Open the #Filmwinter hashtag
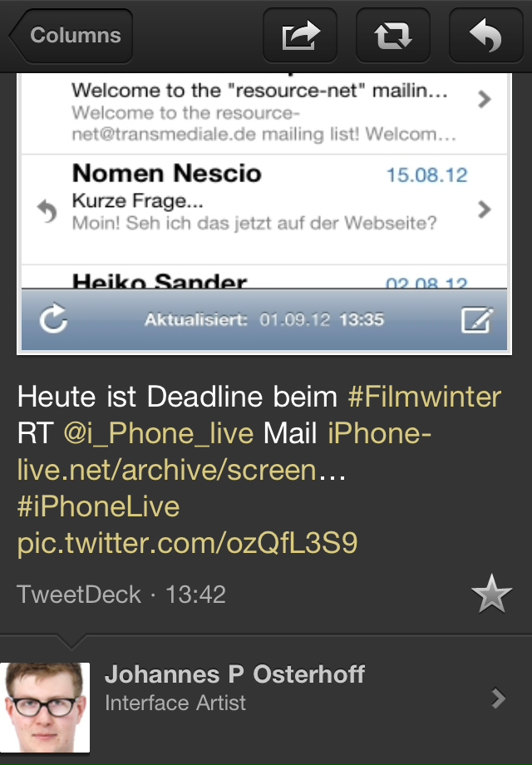Image resolution: width=532 pixels, height=765 pixels. click(x=424, y=396)
